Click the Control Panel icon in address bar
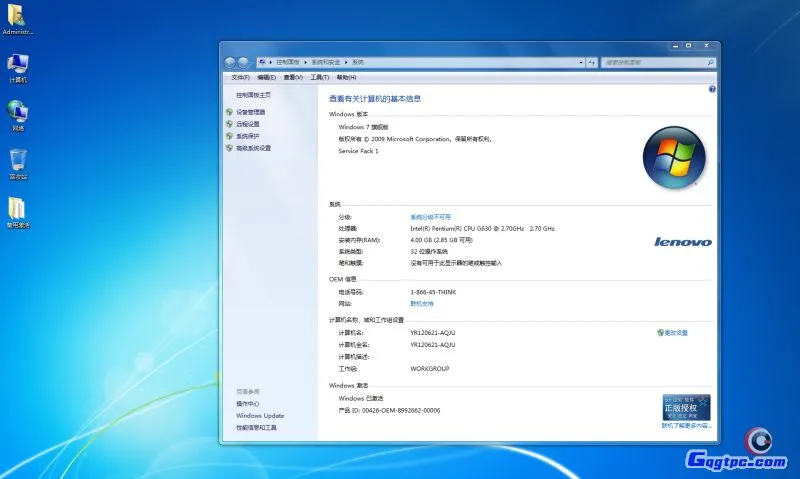The height and width of the screenshot is (479, 800). (x=262, y=62)
